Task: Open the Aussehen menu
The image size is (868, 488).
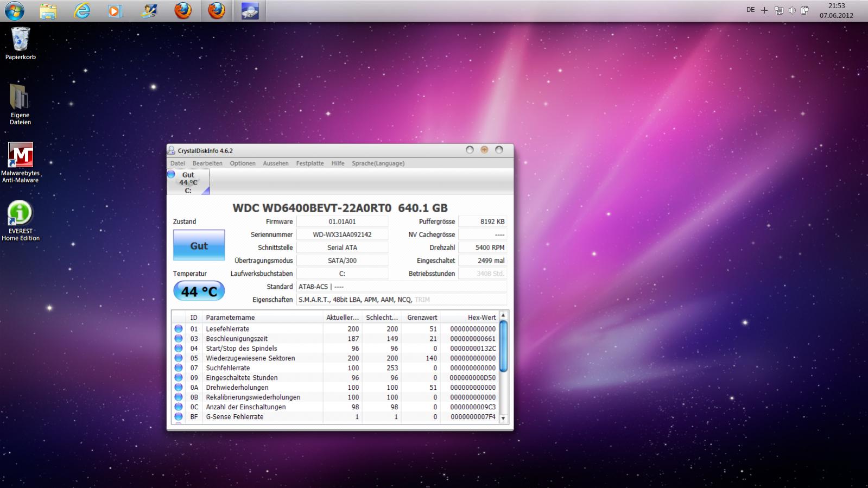Action: click(x=276, y=163)
